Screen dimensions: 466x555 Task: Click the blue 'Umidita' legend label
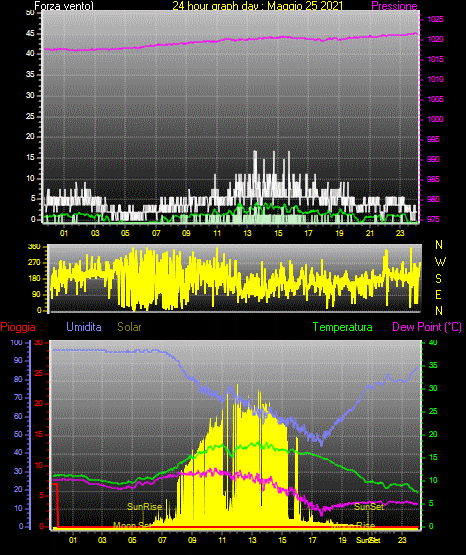[x=84, y=327]
